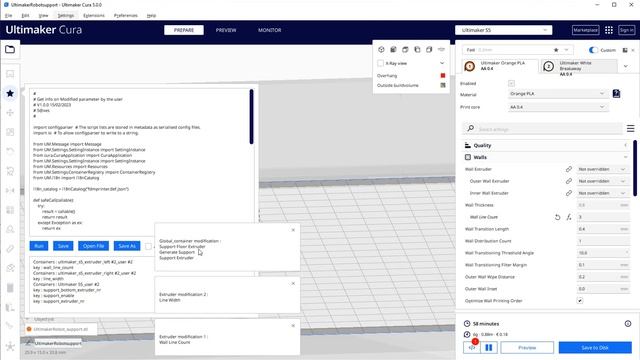Open the Preferences menu

pos(126,16)
